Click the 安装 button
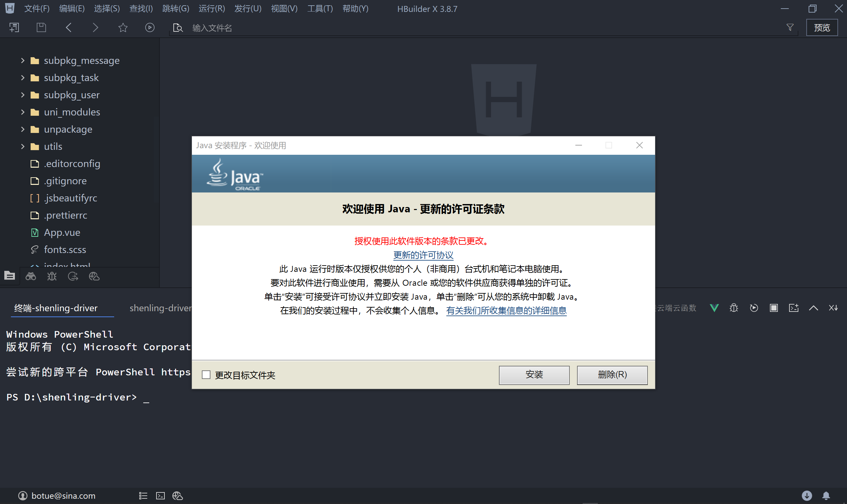The image size is (847, 504). 534,375
